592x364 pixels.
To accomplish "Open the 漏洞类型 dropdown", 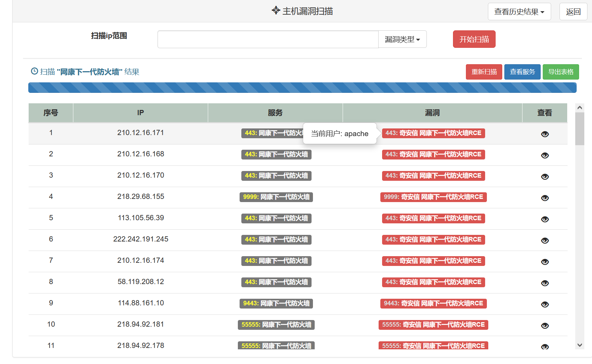I will [402, 39].
